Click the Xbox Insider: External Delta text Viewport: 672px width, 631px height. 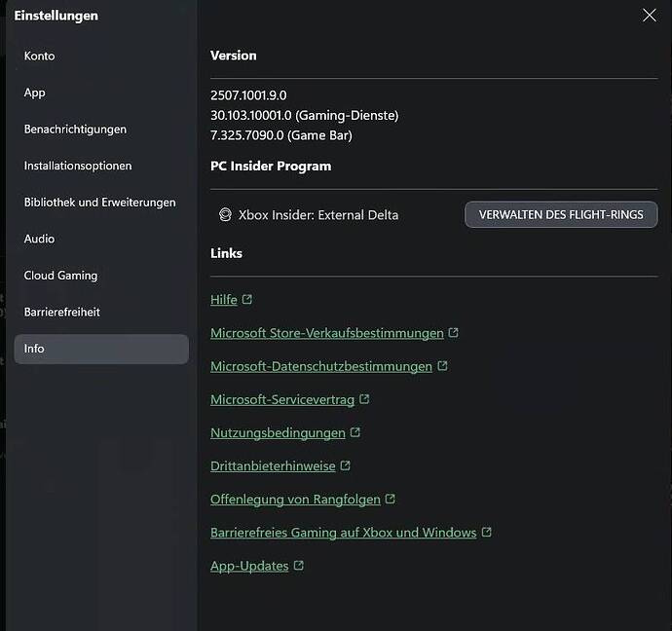click(318, 214)
